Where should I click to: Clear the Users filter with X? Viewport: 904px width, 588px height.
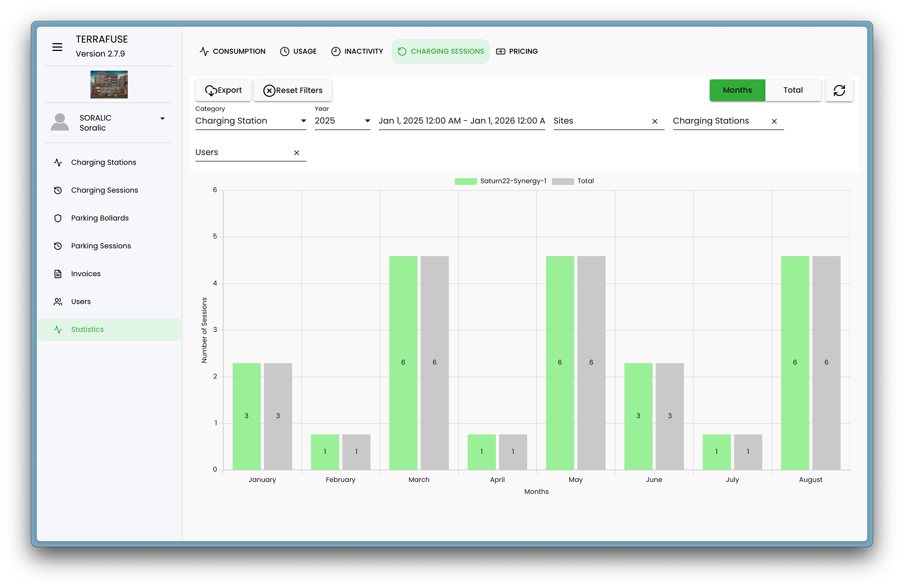pos(297,153)
